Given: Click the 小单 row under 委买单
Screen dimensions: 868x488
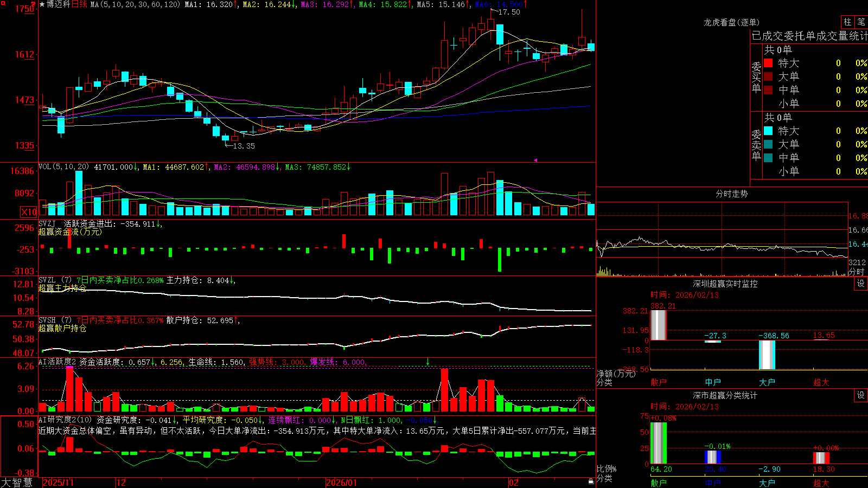Looking at the screenshot, I should tap(815, 104).
